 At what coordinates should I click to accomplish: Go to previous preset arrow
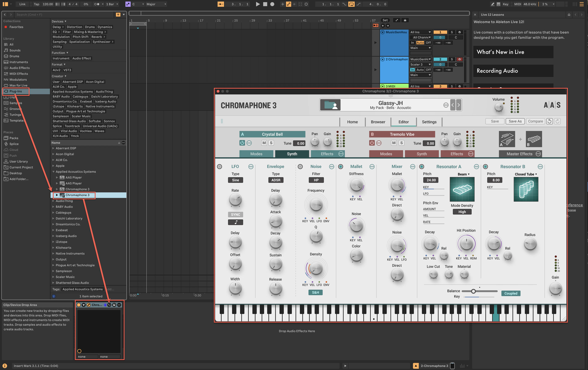pos(452,105)
